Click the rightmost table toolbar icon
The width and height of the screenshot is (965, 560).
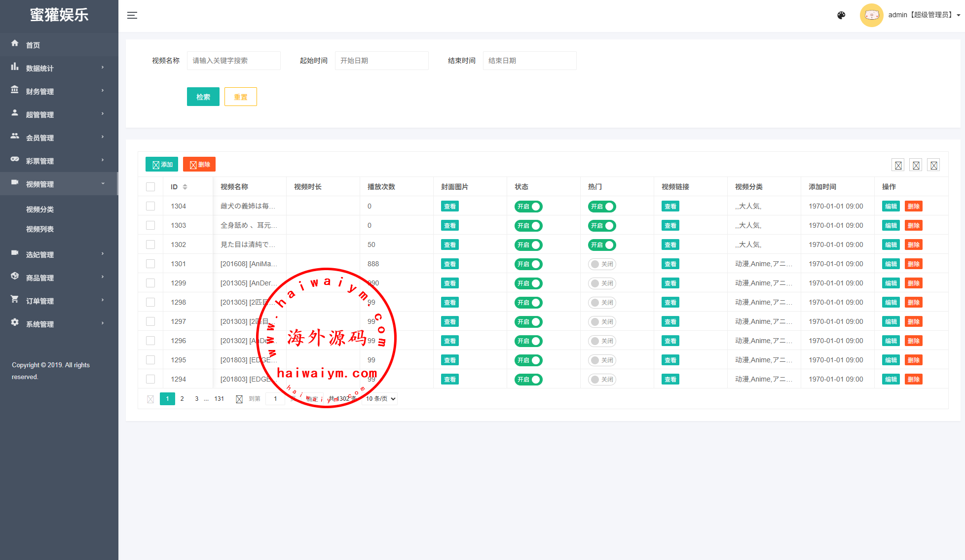click(x=933, y=165)
